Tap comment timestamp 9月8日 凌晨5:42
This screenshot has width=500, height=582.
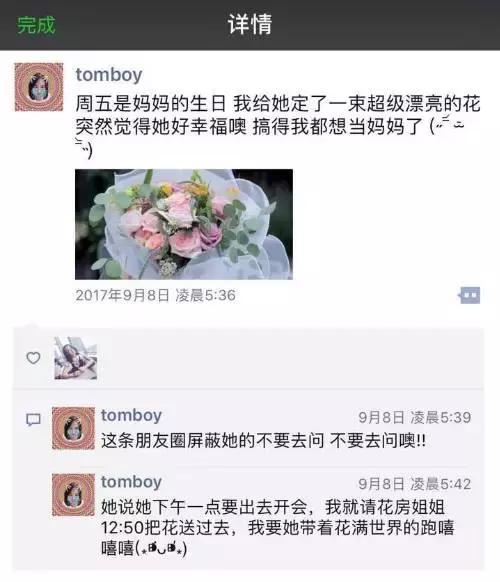coord(415,484)
